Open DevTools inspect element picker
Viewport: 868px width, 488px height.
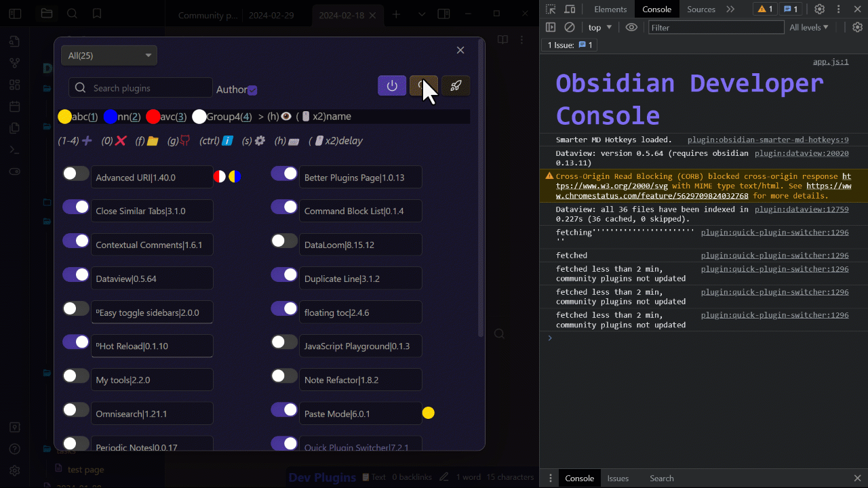(x=551, y=9)
